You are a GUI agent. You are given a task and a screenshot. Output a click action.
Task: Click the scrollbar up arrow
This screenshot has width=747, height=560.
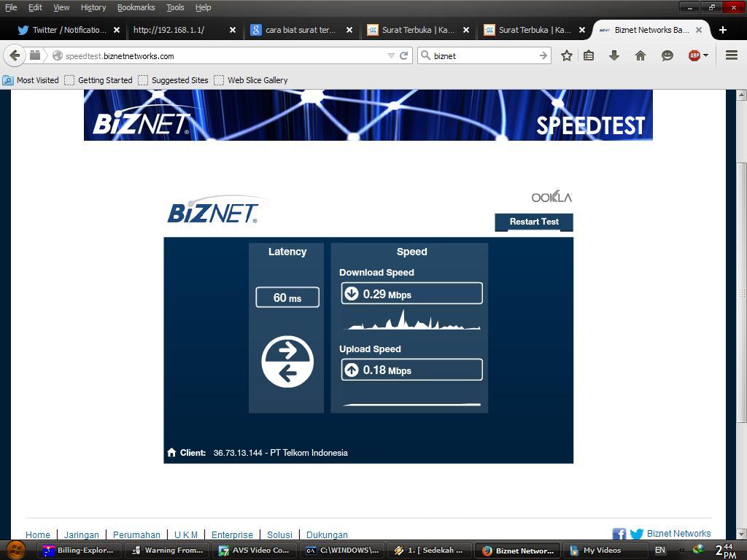pyautogui.click(x=741, y=95)
